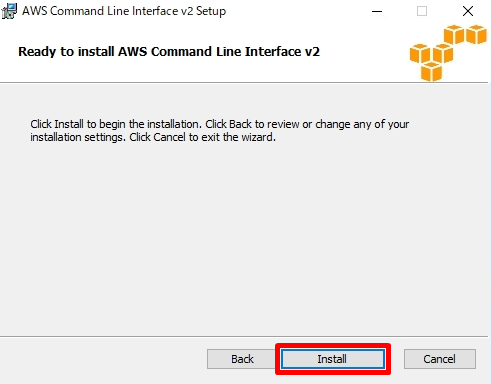Minimize the AWS CLI setup window
Image resolution: width=491 pixels, height=384 pixels.
[x=377, y=11]
